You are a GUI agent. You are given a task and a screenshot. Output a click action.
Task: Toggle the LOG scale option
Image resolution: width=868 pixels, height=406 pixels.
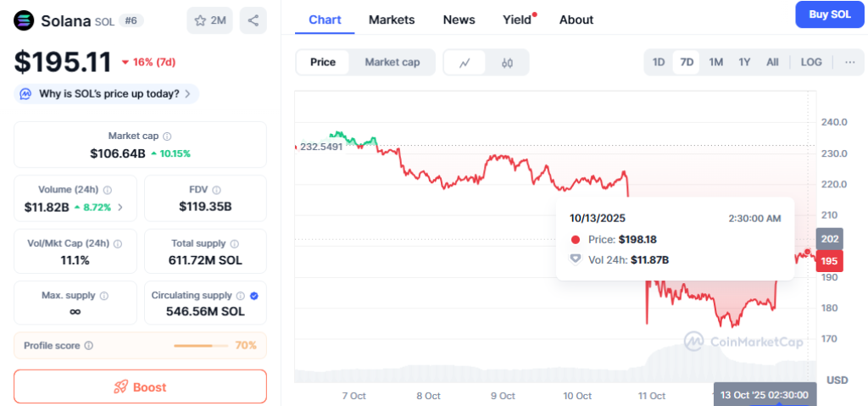point(810,62)
